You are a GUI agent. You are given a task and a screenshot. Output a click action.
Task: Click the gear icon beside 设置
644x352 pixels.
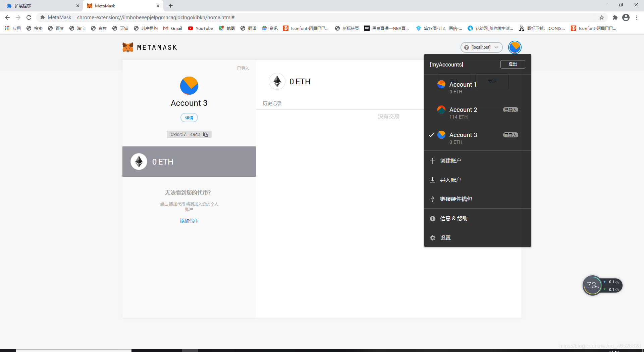point(433,238)
